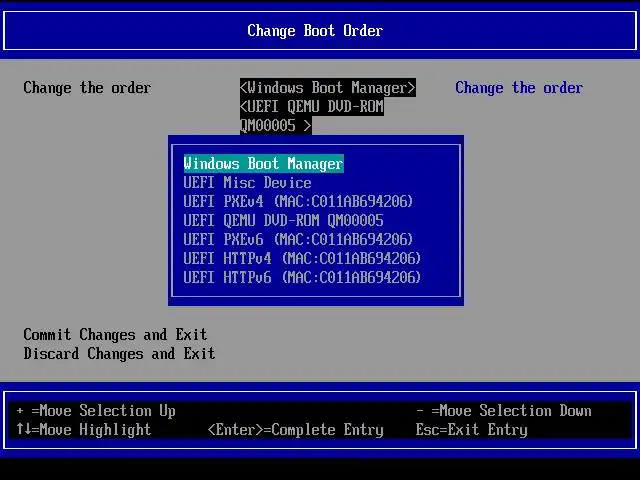640x480 pixels.
Task: Click the 'Esc=Exit Entry' hint
Action: (471, 429)
